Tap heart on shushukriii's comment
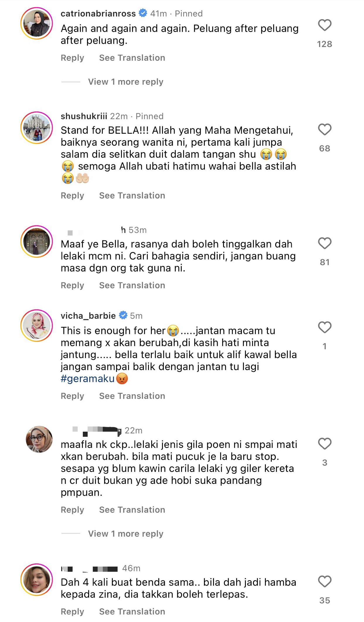Image resolution: width=364 pixels, height=622 pixels. 324,130
